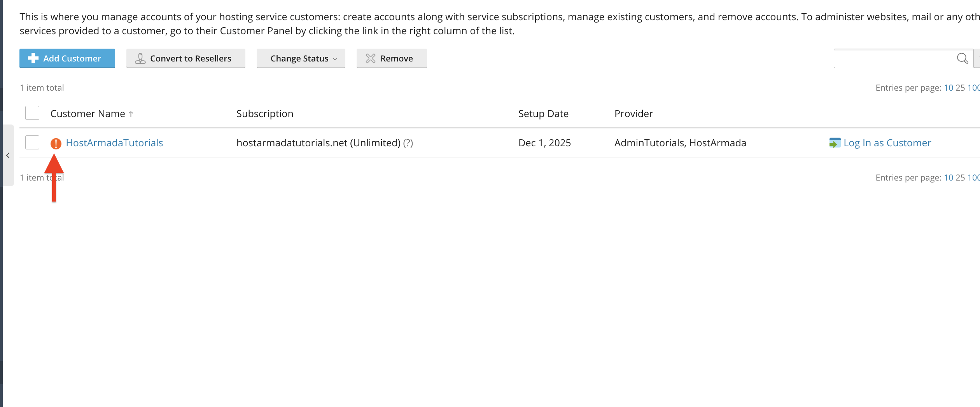Check the HostArmadaTutorials row checkbox
Screen dimensions: 980x407
pyautogui.click(x=32, y=142)
